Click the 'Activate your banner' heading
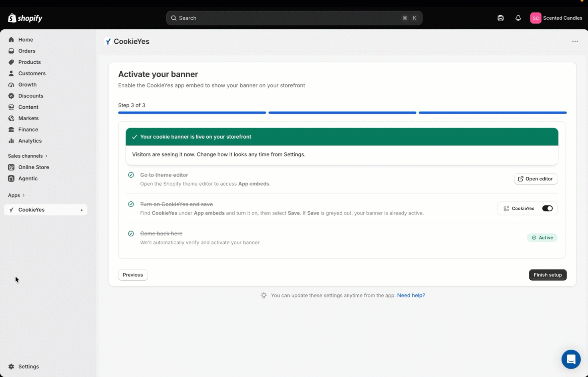 coord(158,74)
